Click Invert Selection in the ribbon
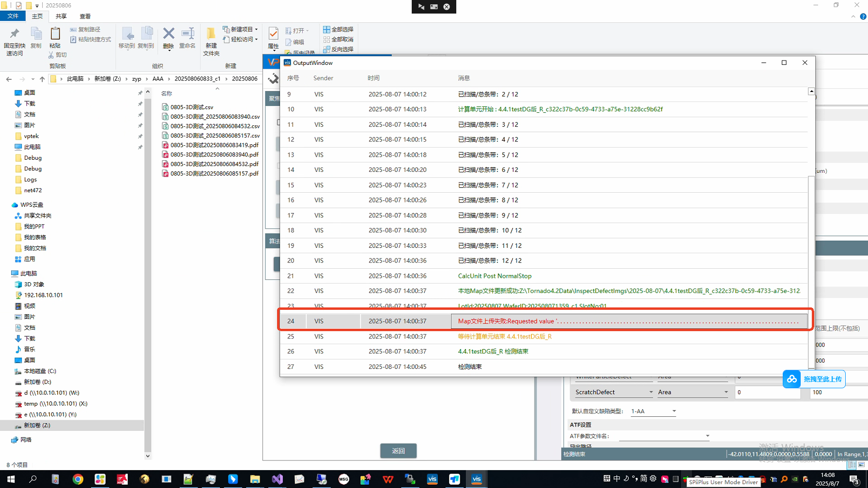This screenshot has width=868, height=488. 338,49
